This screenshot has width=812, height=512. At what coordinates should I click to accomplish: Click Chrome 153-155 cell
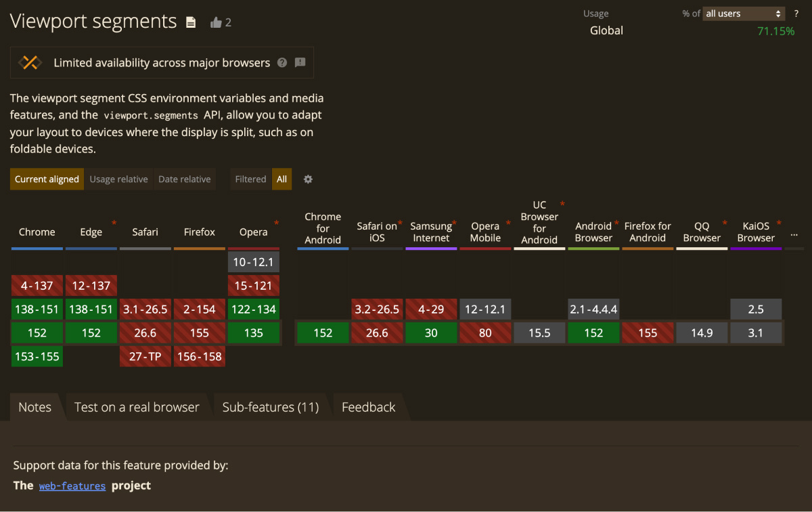(x=37, y=356)
